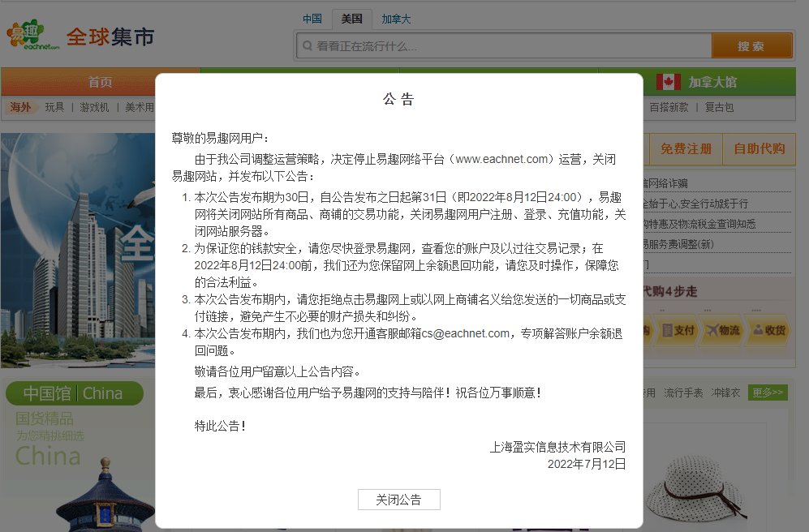The image size is (809, 532).
Task: Open the 中国馆 China section header
Action: tap(75, 393)
